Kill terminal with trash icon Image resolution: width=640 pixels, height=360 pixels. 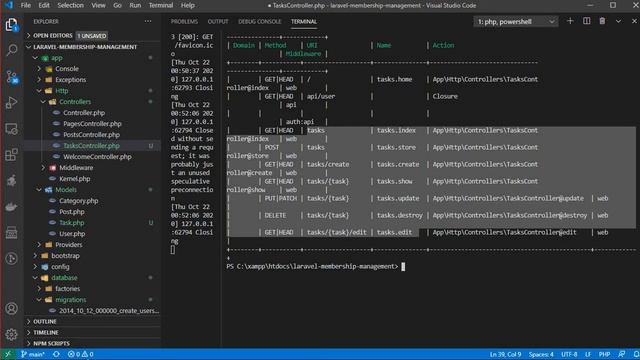tap(602, 21)
